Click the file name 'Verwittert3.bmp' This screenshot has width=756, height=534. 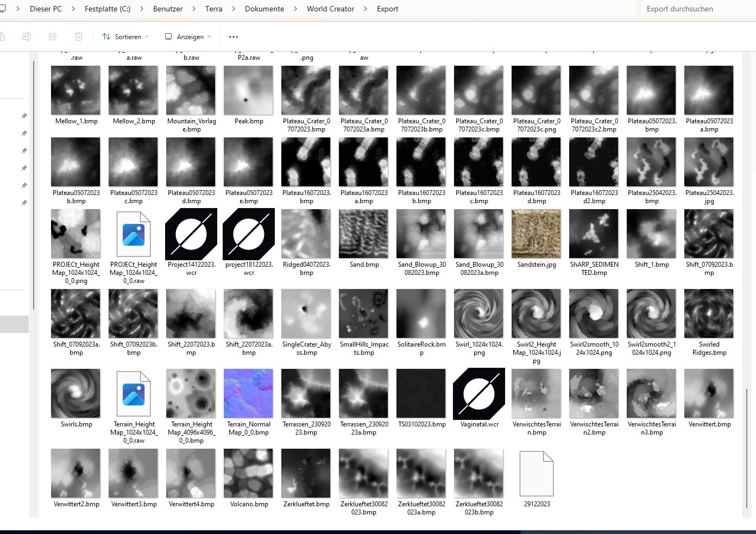point(134,504)
